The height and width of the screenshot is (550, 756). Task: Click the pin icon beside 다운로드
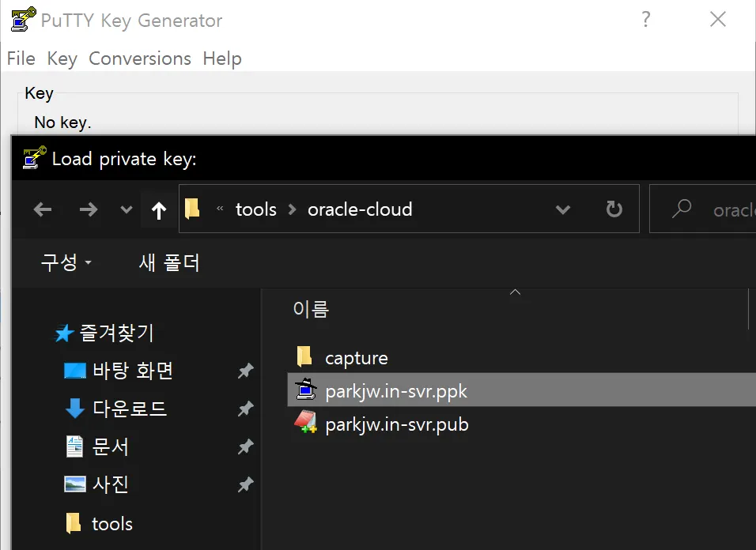click(245, 409)
